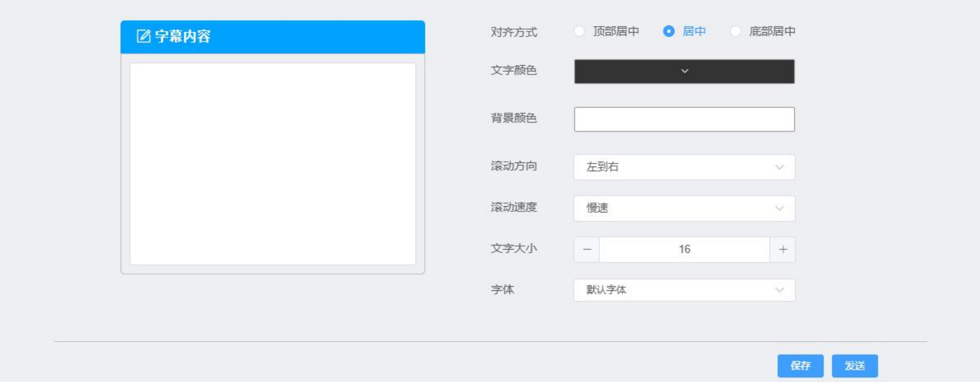Click the arrow icon of the 字体 field
This screenshot has width=980, height=382.
pos(779,290)
